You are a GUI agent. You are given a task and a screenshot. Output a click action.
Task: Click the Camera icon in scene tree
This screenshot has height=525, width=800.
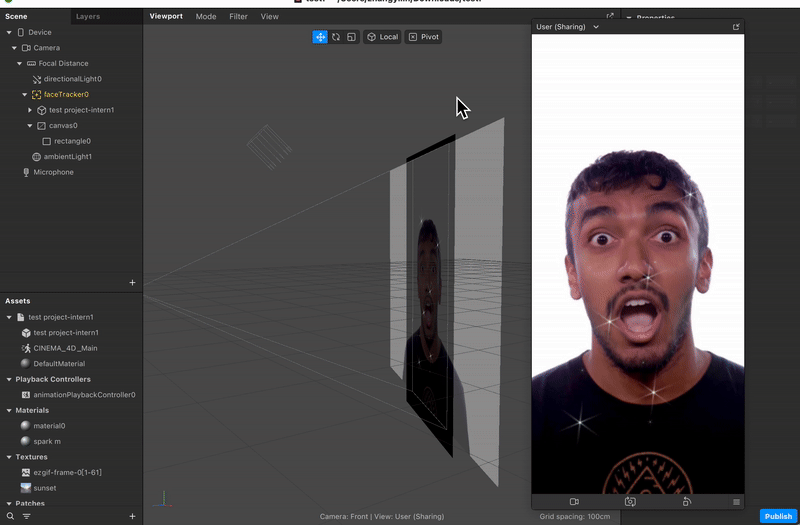(x=26, y=48)
